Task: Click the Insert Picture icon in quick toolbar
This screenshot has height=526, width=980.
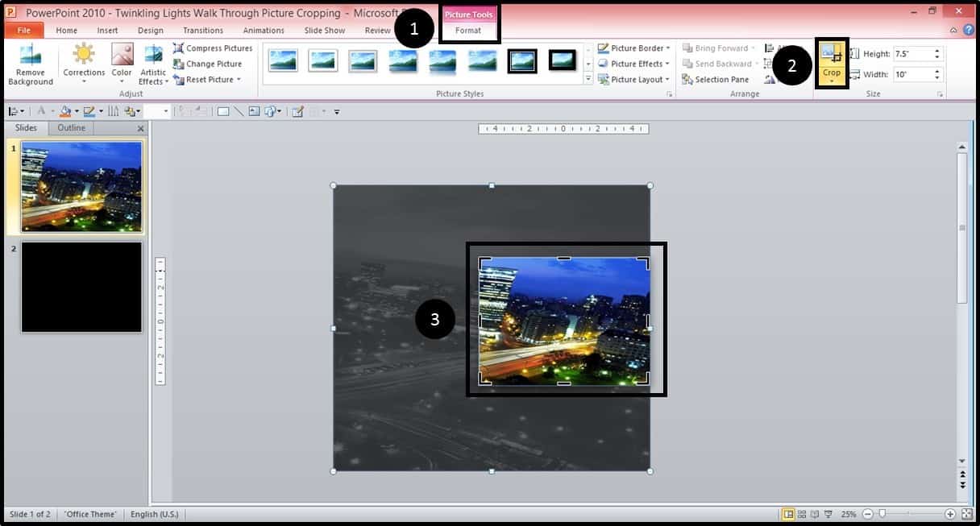Action: tap(254, 111)
